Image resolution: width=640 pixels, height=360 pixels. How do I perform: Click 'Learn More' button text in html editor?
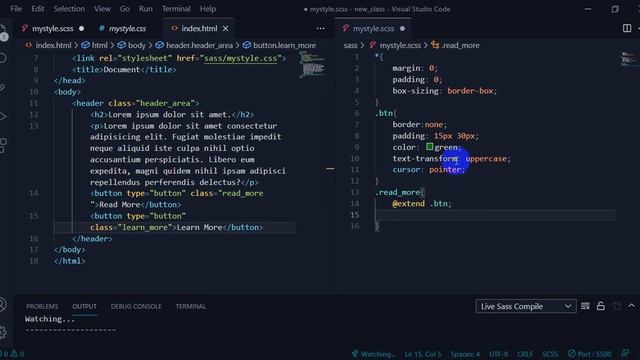[199, 227]
